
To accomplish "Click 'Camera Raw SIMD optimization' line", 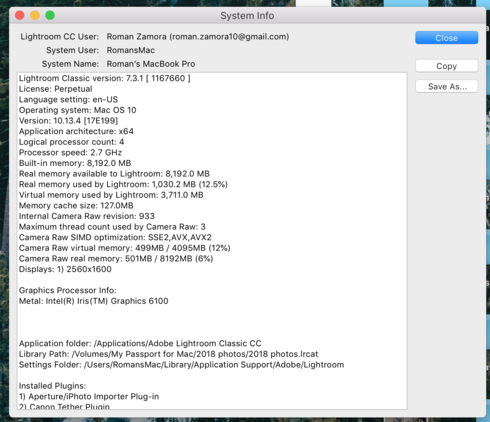I will 115,237.
